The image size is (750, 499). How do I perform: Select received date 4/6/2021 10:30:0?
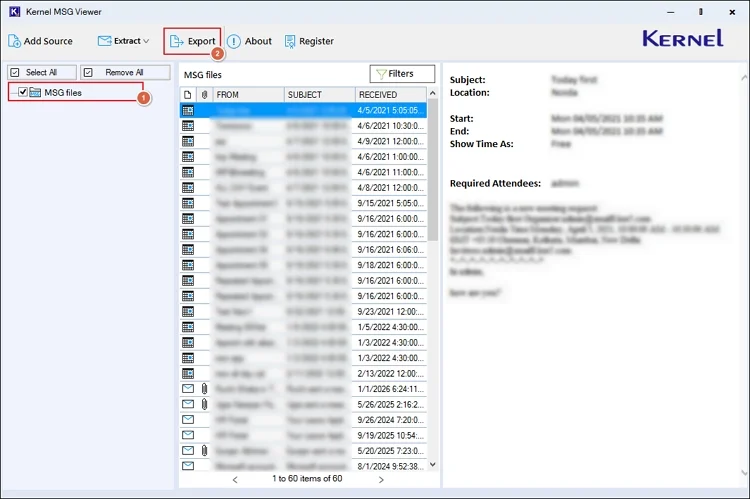390,126
